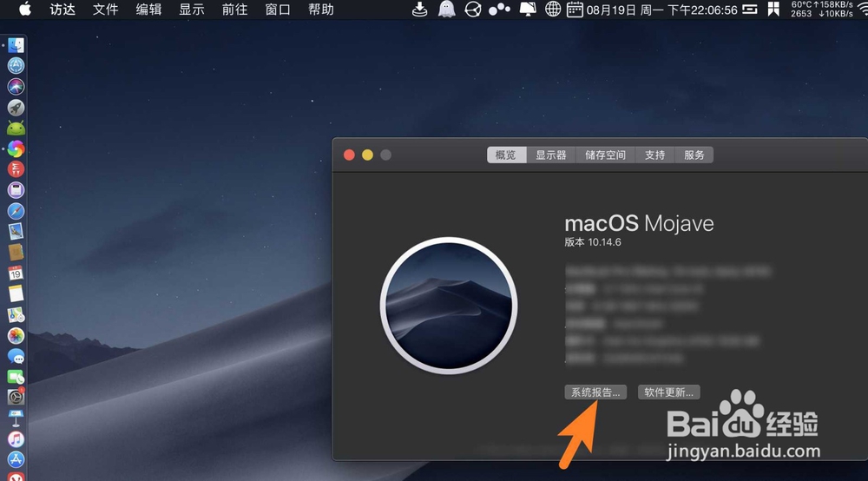Switch to the 储存空间 tab
Screen dimensions: 868x481
click(x=606, y=155)
